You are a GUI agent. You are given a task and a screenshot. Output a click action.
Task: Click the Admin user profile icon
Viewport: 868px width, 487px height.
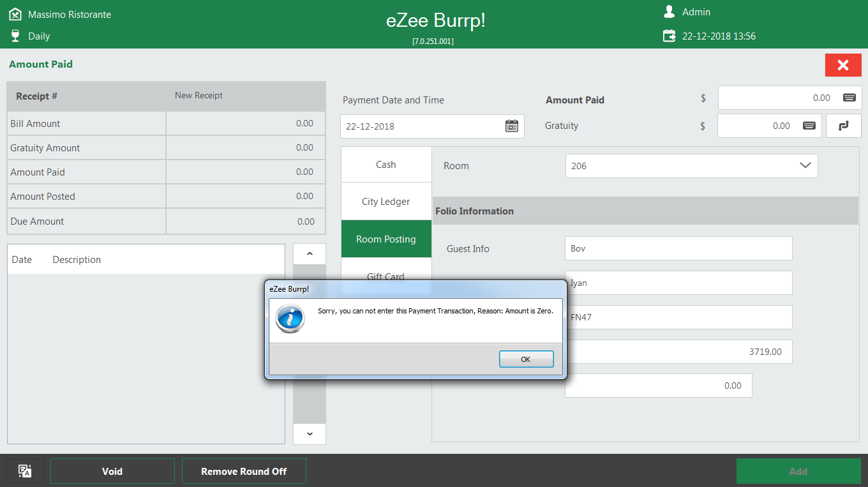pyautogui.click(x=669, y=12)
